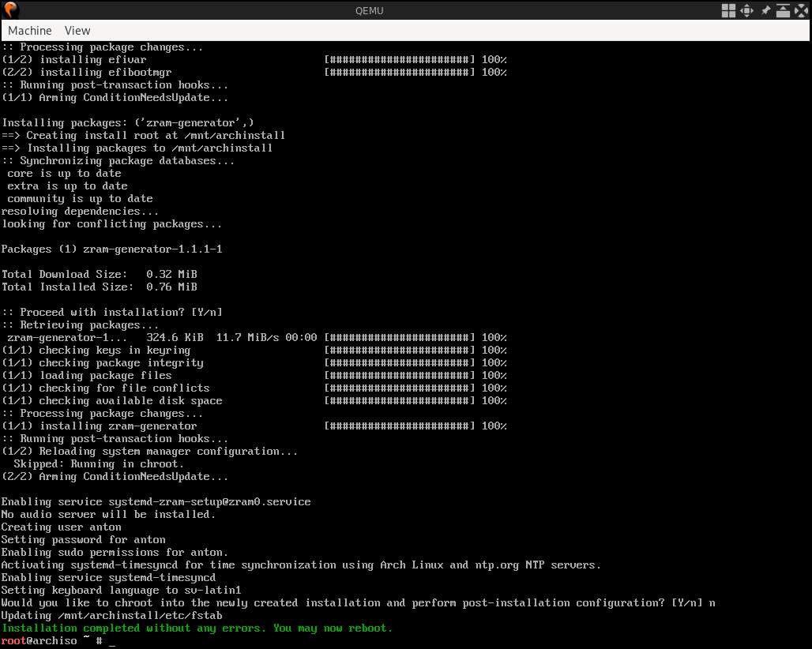Click 'Total Installed Size: 0.76 MiB' line

coord(100,287)
